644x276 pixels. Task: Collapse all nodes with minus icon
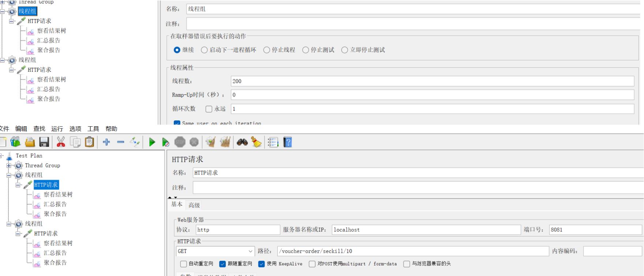point(121,142)
